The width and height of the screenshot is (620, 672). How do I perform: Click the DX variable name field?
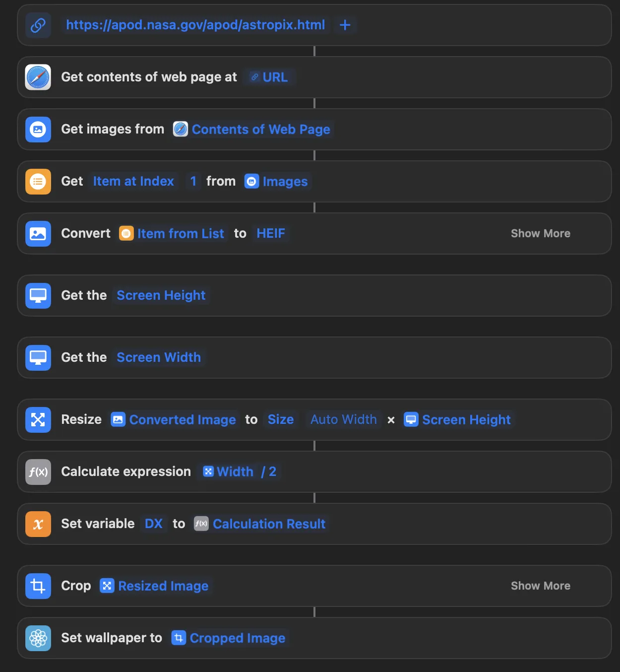(x=154, y=524)
